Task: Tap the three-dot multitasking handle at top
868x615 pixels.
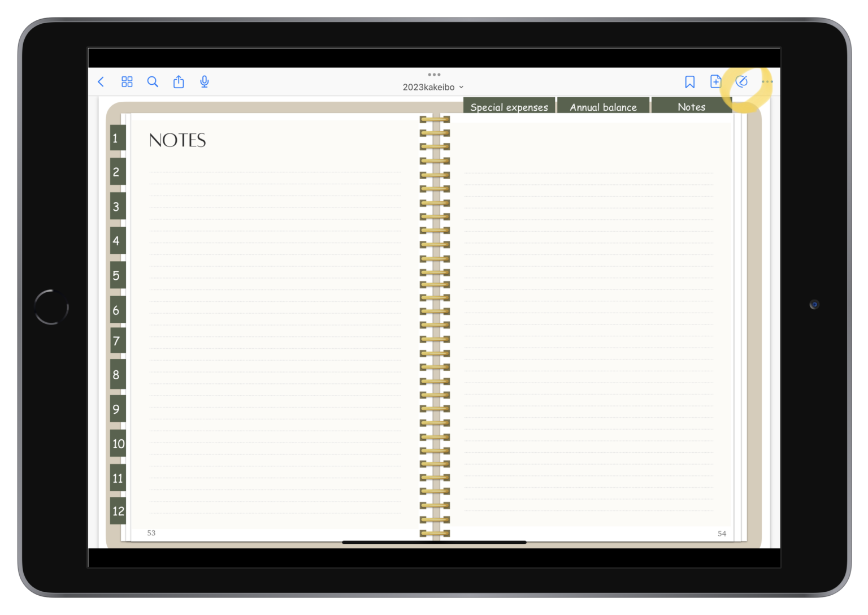Action: click(x=434, y=75)
